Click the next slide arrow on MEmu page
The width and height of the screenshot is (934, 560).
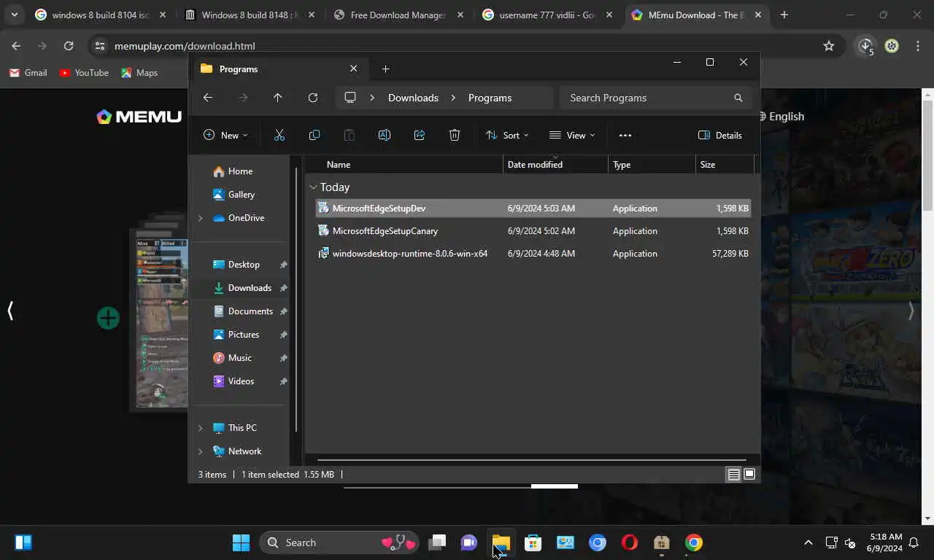tap(911, 311)
